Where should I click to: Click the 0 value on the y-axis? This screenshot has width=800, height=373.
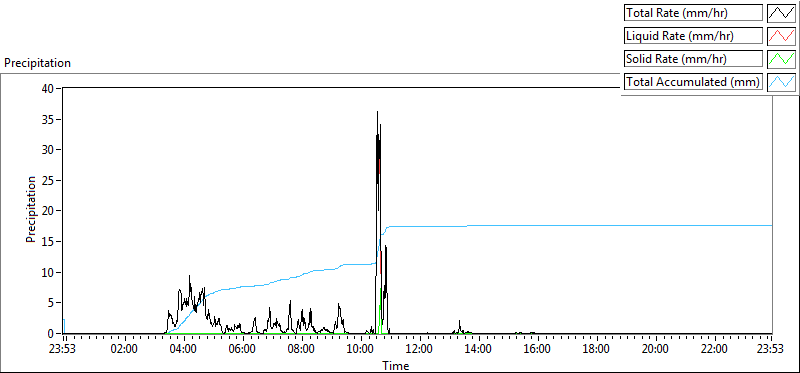click(x=52, y=334)
